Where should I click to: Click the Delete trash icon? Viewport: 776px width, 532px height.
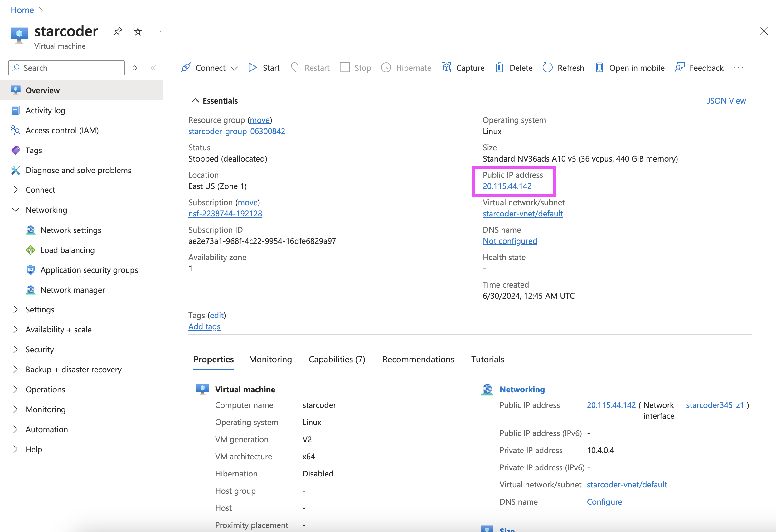499,68
